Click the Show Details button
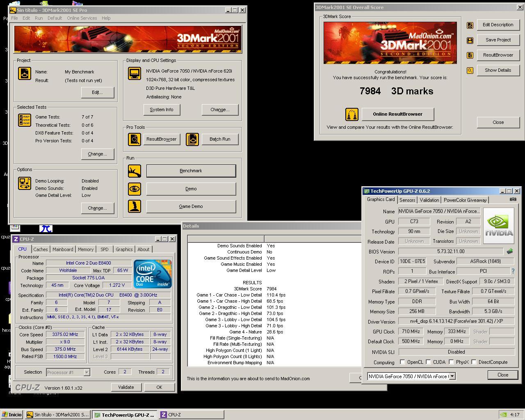Viewport: 525px width, 420px height. pos(498,70)
